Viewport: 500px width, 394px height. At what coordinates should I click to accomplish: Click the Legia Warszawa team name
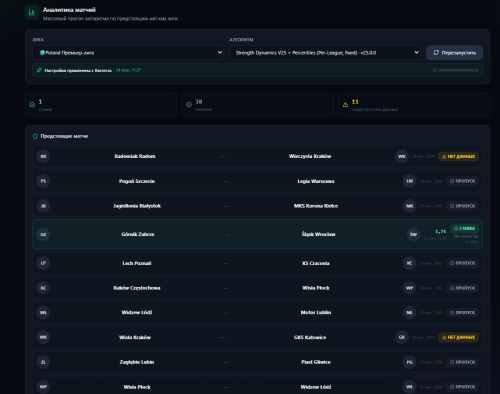pos(316,181)
